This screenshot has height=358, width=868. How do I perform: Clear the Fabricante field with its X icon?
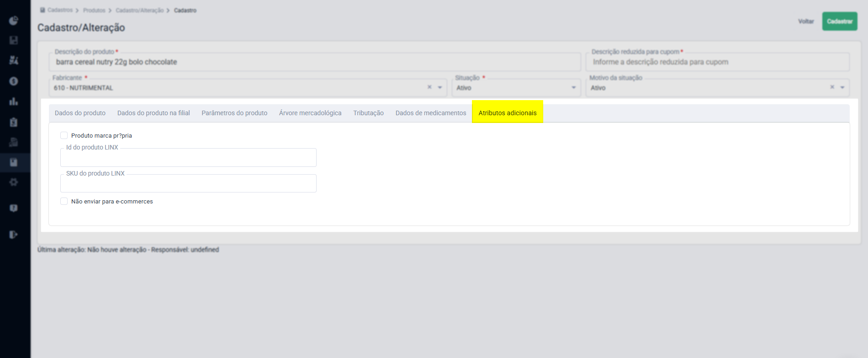pyautogui.click(x=429, y=87)
